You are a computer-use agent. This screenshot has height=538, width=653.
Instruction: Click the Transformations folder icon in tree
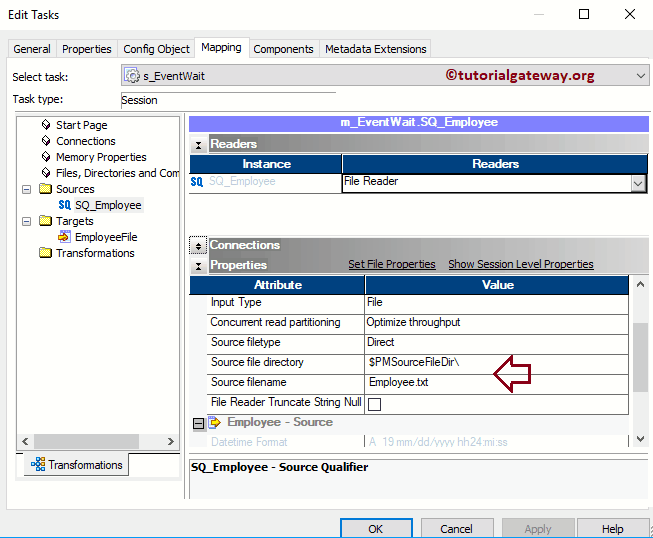tap(45, 252)
